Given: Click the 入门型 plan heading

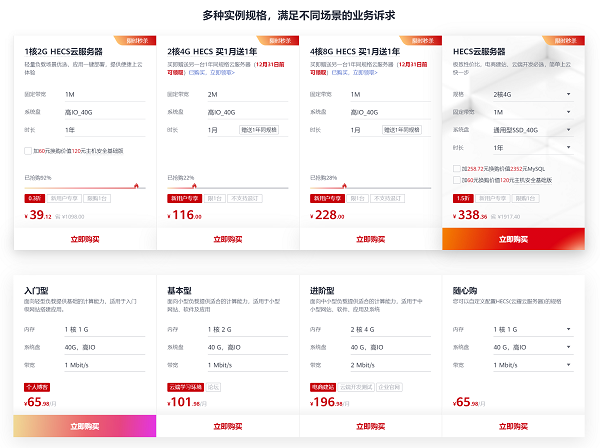Looking at the screenshot, I should 36,291.
